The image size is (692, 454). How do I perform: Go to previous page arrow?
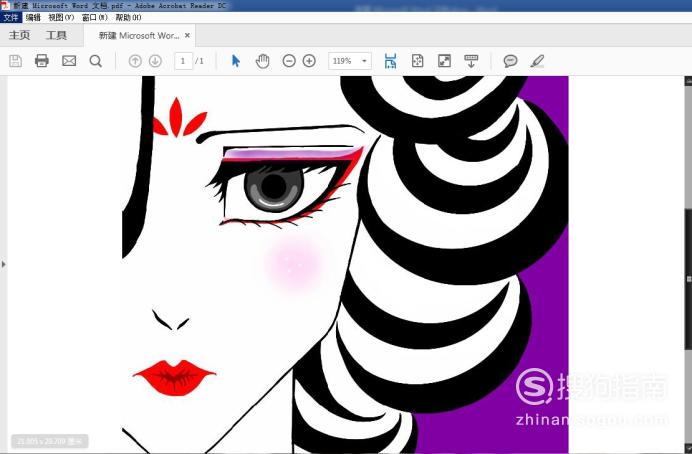click(x=135, y=61)
